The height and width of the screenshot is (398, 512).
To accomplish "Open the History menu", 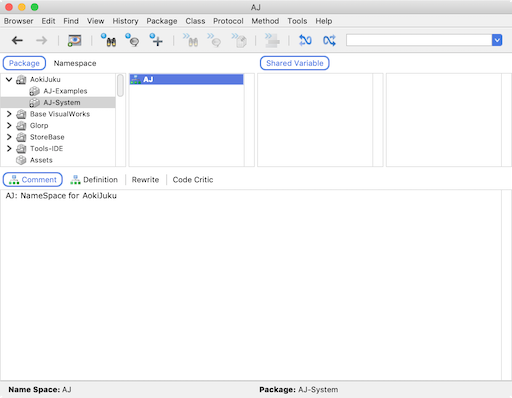I will click(125, 21).
